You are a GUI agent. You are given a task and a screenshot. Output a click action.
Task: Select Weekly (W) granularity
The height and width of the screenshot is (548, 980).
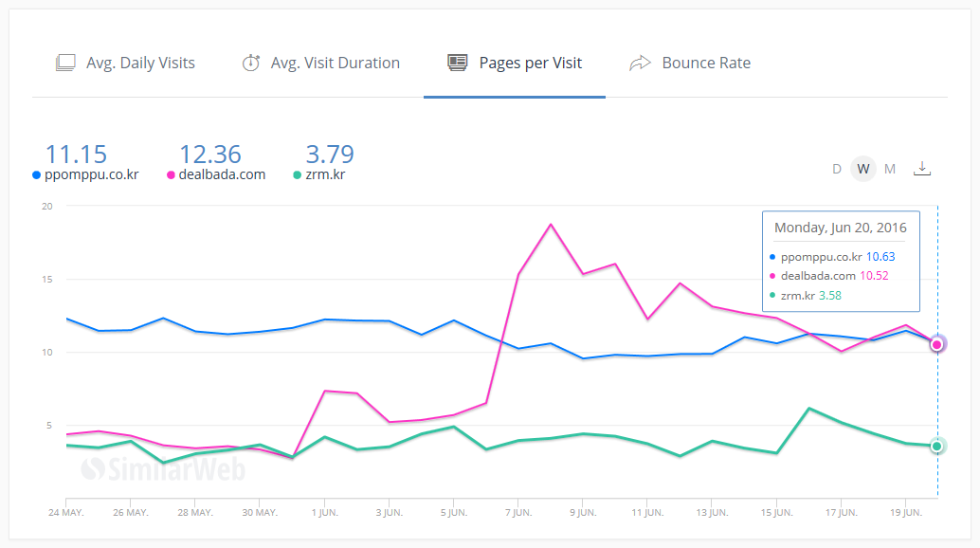[x=862, y=169]
